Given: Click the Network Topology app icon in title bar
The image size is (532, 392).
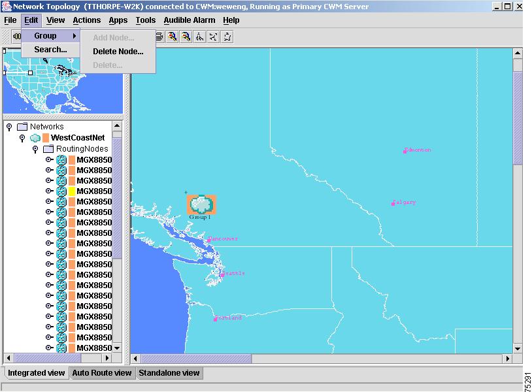Looking at the screenshot, I should point(7,7).
